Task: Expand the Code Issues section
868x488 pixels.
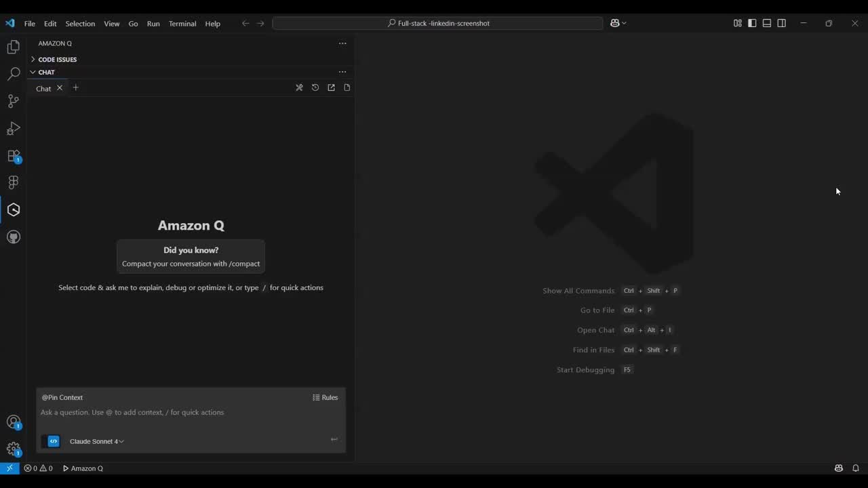Action: (x=57, y=60)
